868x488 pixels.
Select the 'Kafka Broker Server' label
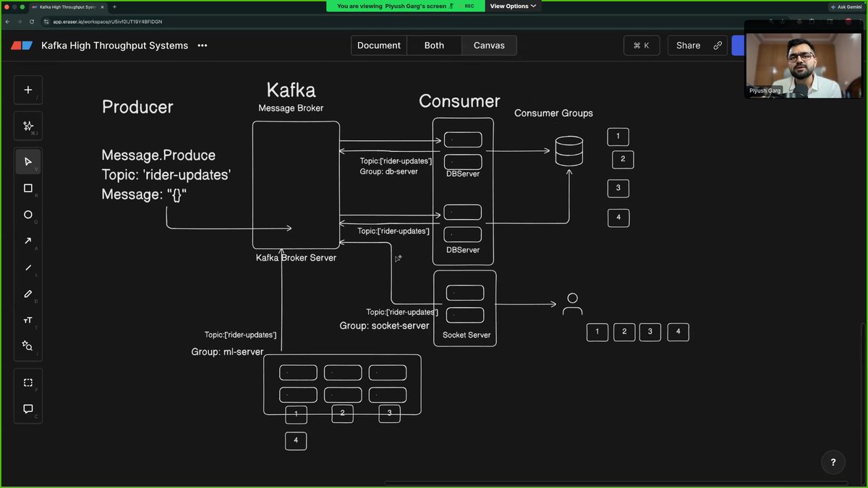coord(296,258)
